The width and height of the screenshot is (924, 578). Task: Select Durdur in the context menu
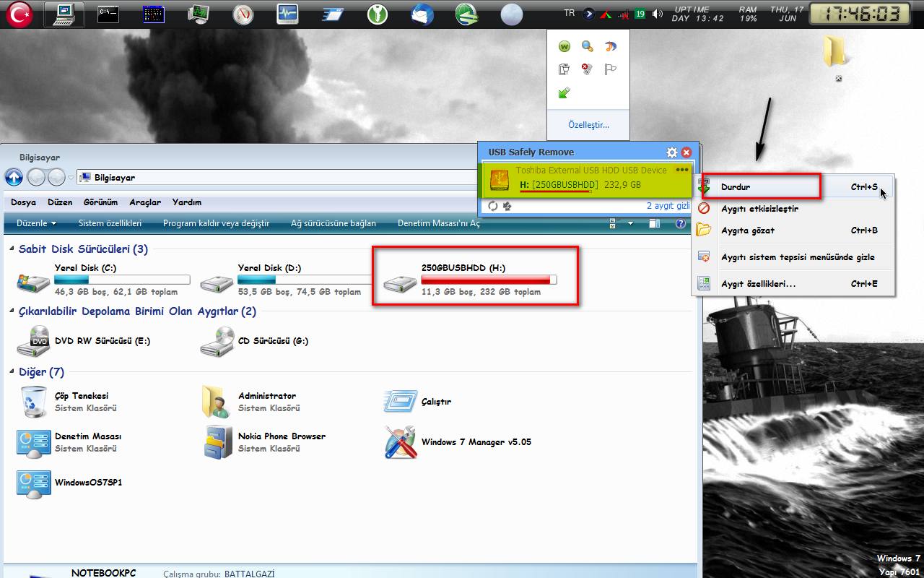(793, 187)
